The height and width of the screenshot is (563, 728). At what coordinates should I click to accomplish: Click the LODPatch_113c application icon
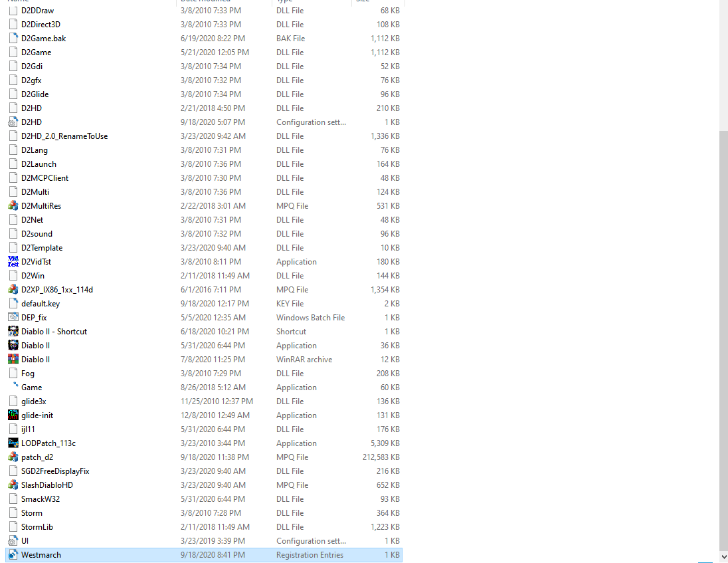[x=13, y=443]
